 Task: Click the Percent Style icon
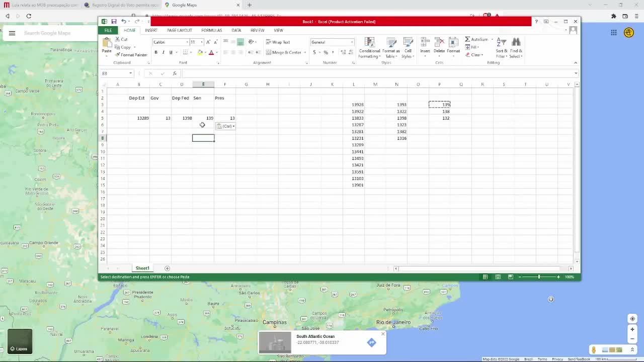(326, 52)
